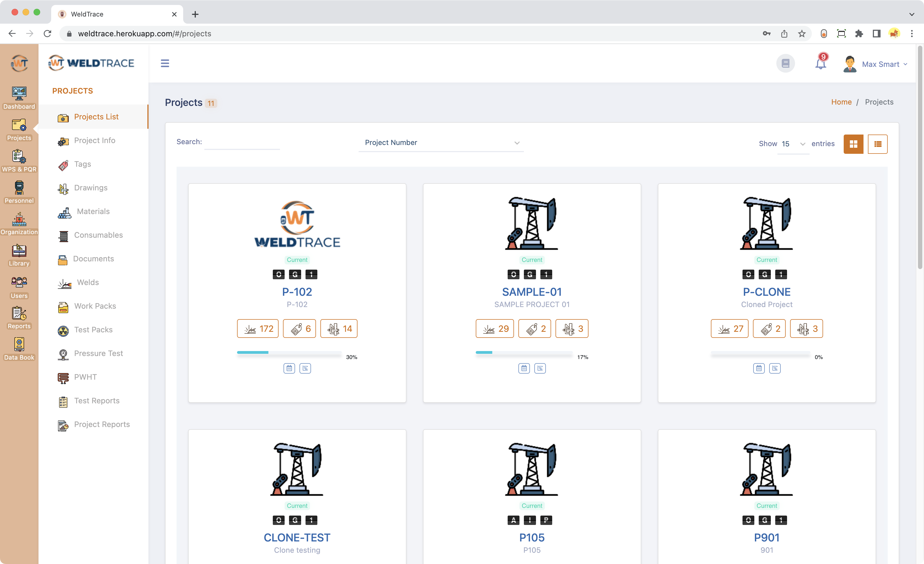Open P-102 calendar icon
The width and height of the screenshot is (924, 564).
[x=289, y=368]
